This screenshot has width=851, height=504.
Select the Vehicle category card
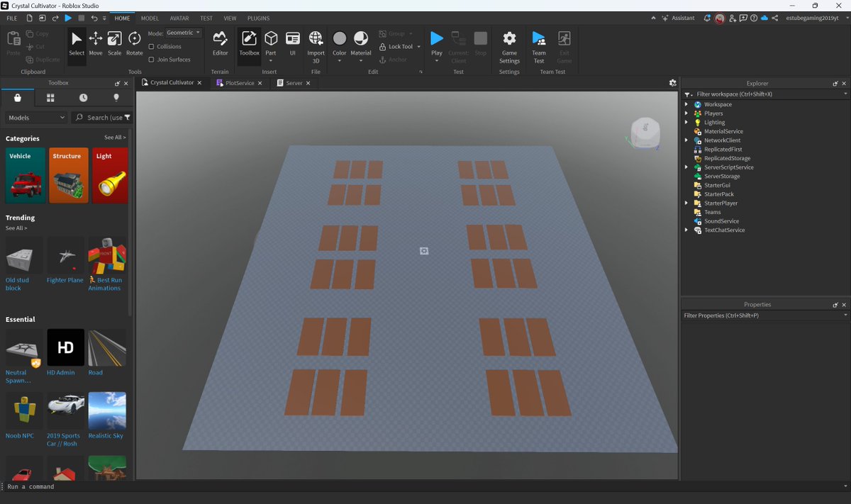coord(25,176)
